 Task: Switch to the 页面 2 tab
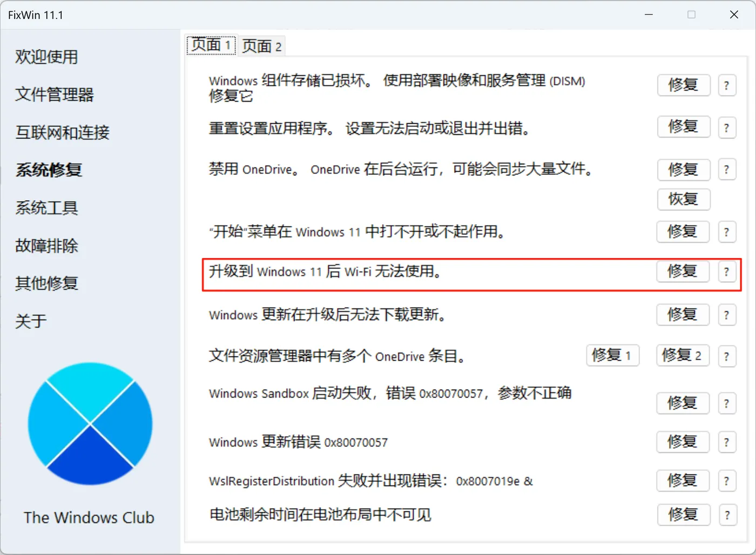(x=262, y=46)
